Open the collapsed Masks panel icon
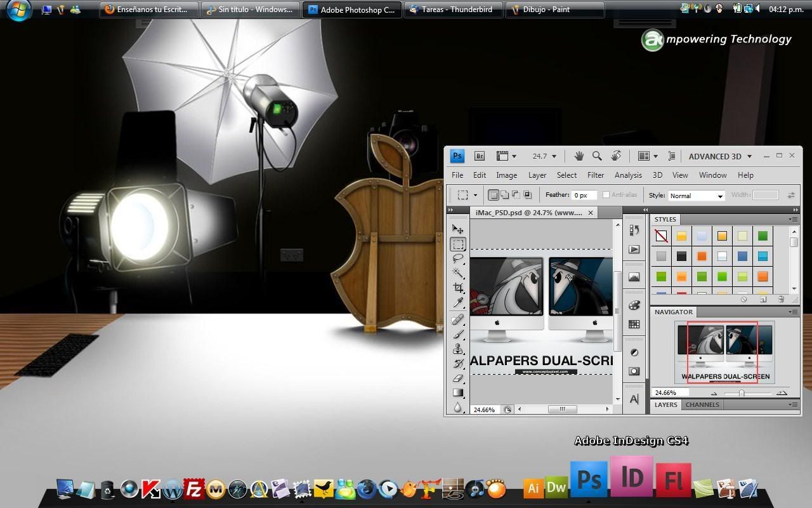 pyautogui.click(x=634, y=371)
